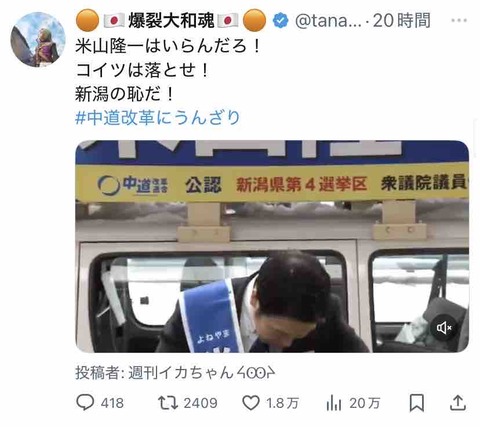Like the post with the heart icon
Image resolution: width=480 pixels, height=427 pixels.
point(251,403)
